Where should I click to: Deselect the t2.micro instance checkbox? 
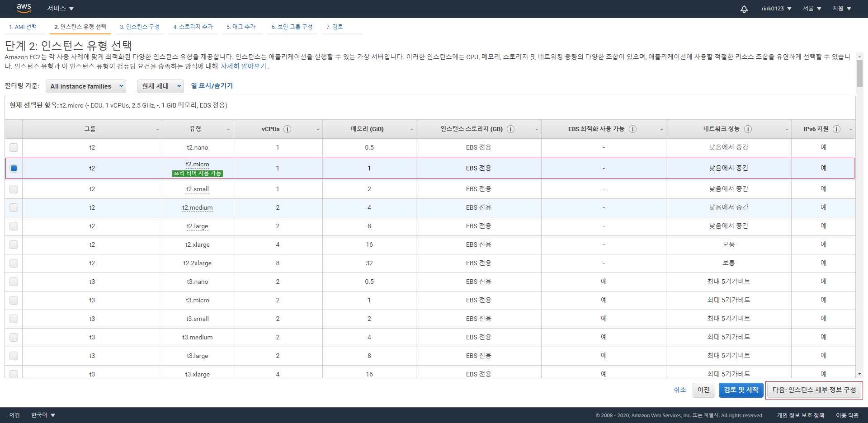point(14,168)
